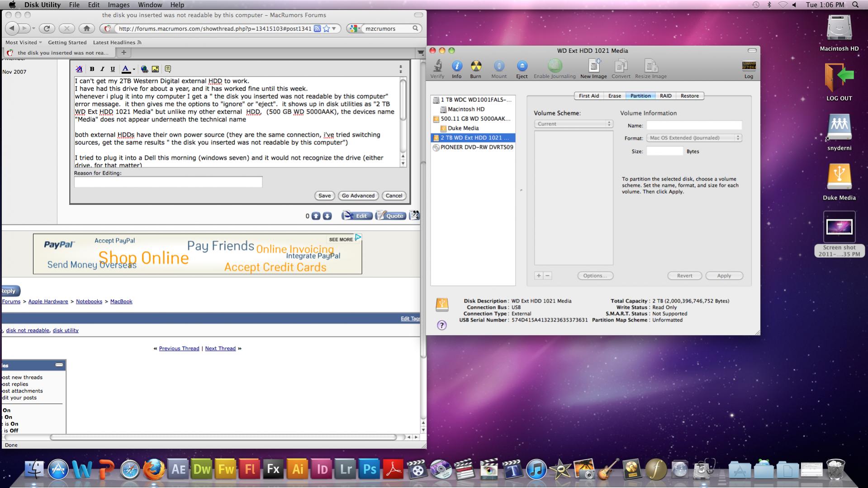Open the File menu in menu bar
The image size is (868, 488).
tap(74, 5)
